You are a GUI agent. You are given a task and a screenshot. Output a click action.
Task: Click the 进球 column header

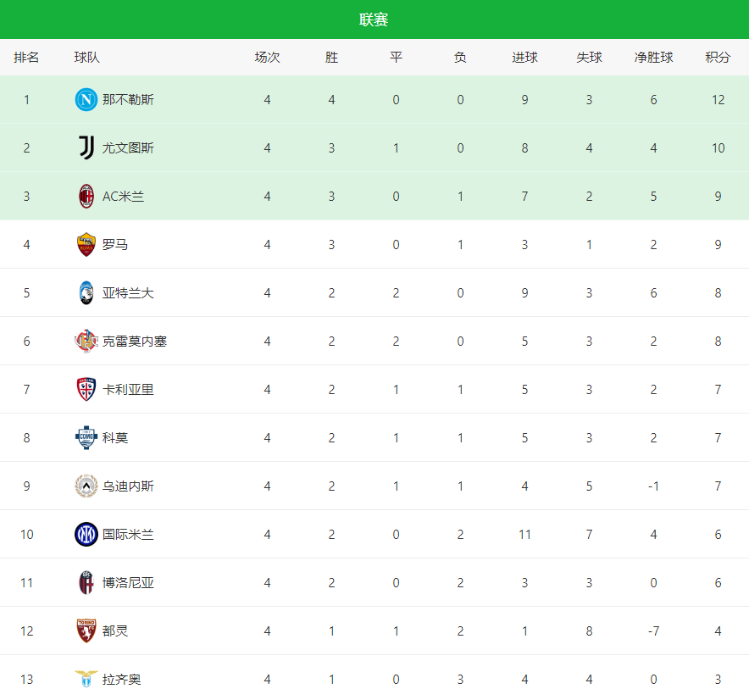click(x=524, y=58)
